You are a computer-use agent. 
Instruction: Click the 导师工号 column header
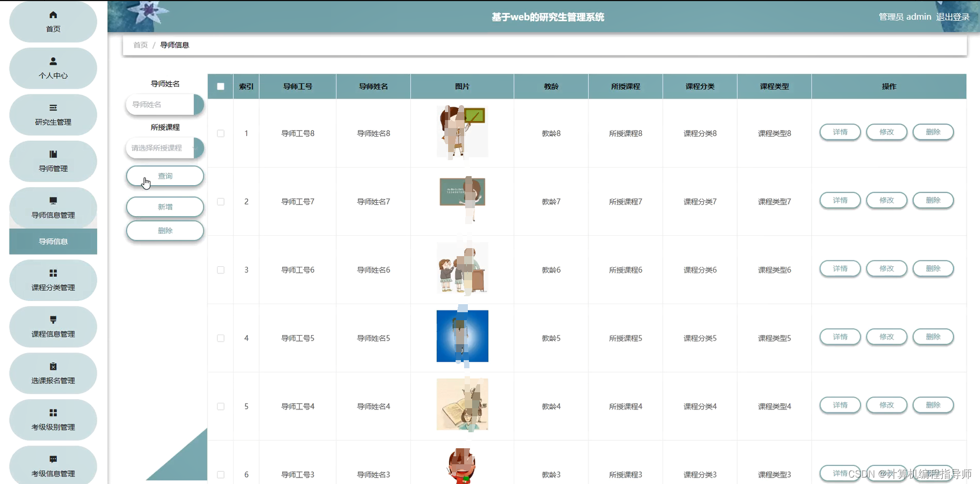298,86
